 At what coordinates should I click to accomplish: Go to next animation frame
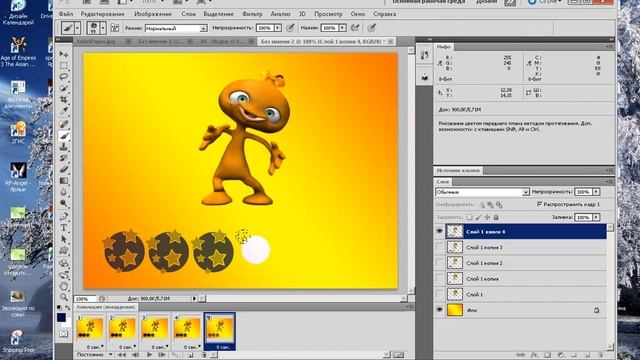tap(161, 355)
